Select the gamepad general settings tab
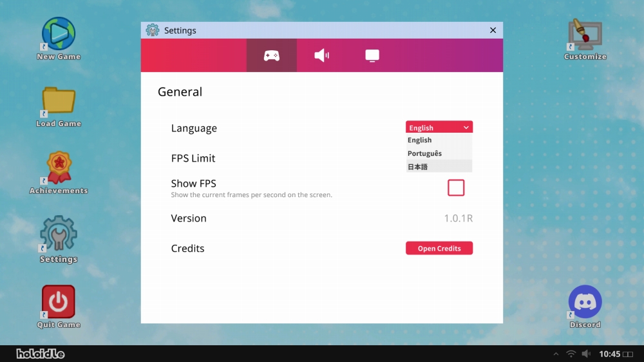Image resolution: width=644 pixels, height=362 pixels. [x=272, y=55]
